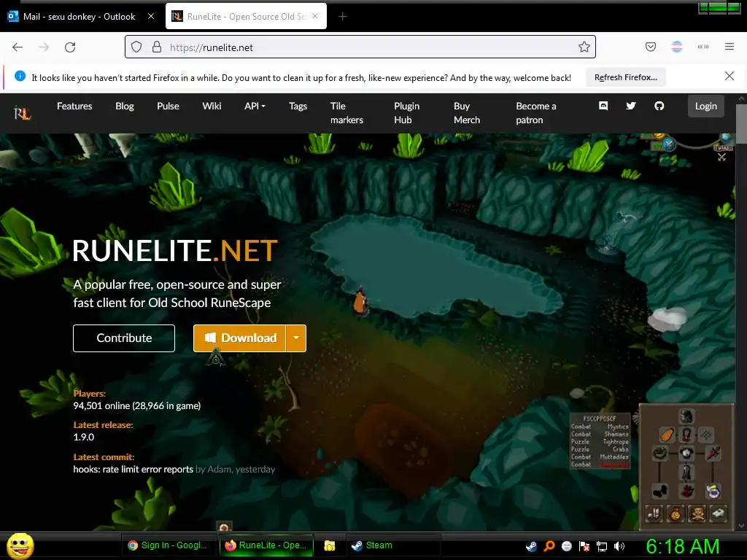This screenshot has height=560, width=747.
Task: Reload the current page
Action: (70, 47)
